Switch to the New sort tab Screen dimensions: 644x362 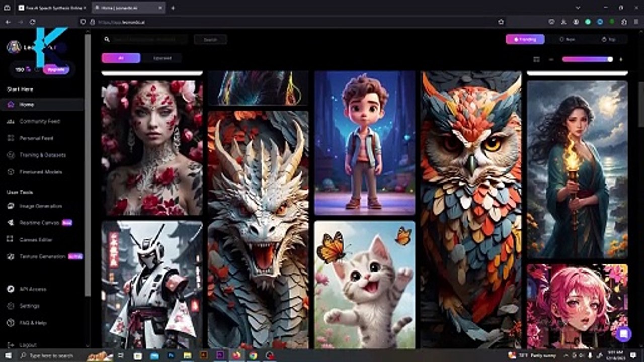tap(567, 39)
